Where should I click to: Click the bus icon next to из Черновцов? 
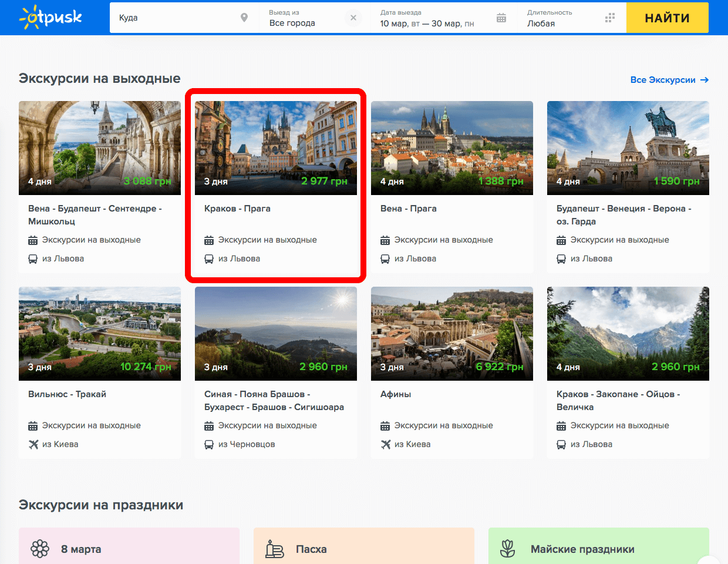click(x=209, y=444)
